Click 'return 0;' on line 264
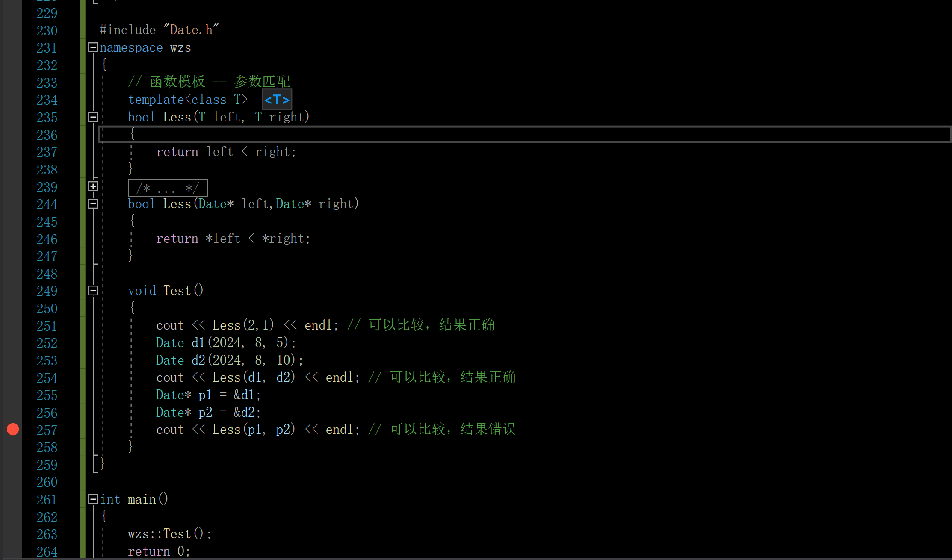 159,551
